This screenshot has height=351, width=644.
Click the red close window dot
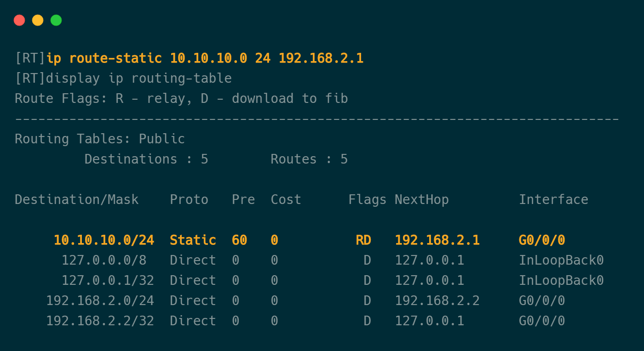[19, 20]
